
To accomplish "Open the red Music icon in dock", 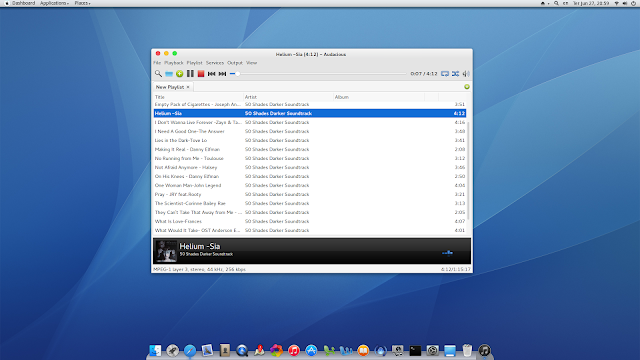I will tap(294, 351).
